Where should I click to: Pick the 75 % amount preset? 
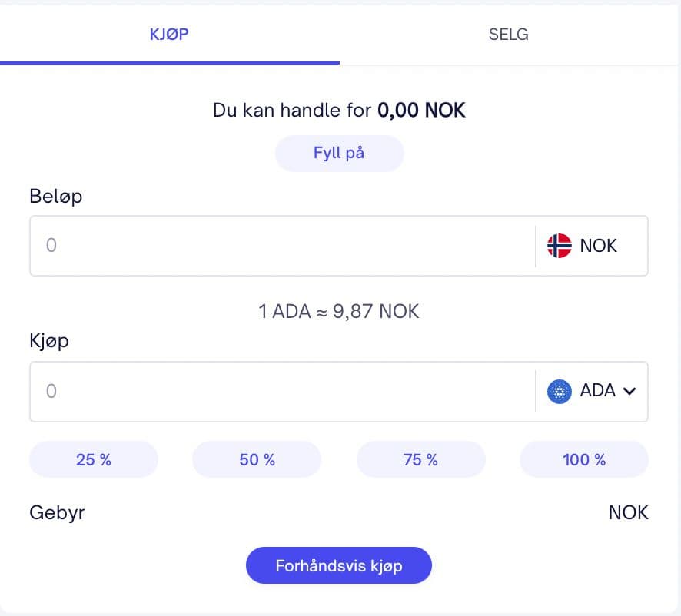pyautogui.click(x=420, y=459)
